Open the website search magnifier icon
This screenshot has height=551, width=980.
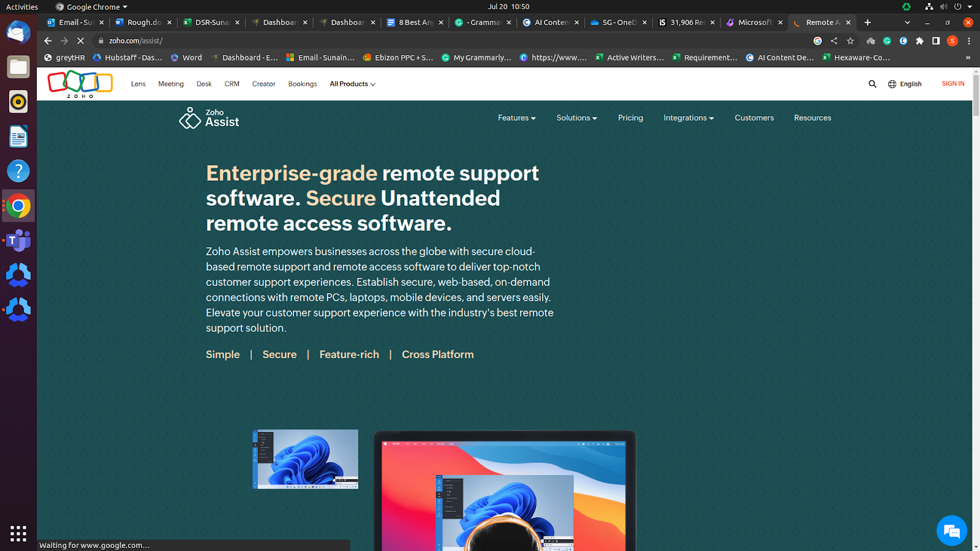point(872,84)
